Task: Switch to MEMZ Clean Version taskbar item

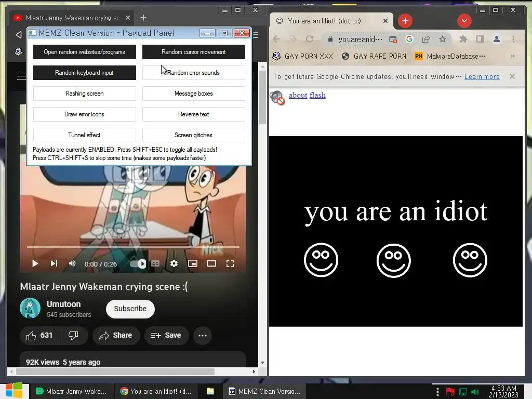Action: (265, 391)
